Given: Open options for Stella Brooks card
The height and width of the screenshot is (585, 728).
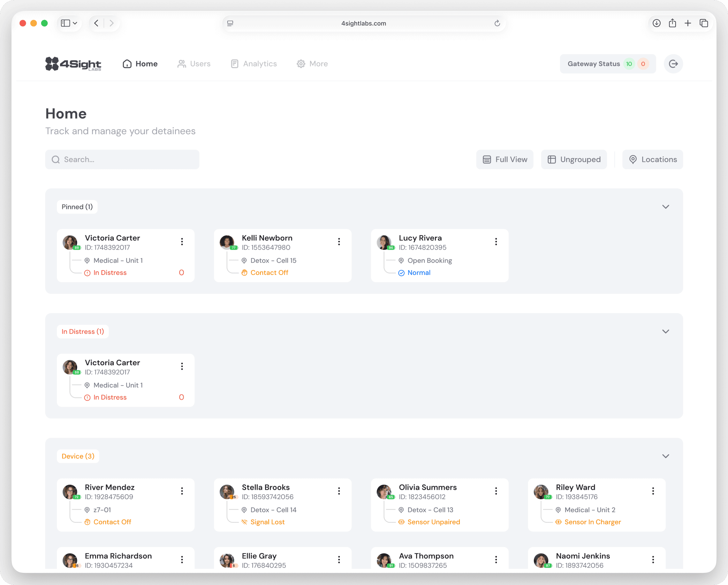Looking at the screenshot, I should click(339, 491).
